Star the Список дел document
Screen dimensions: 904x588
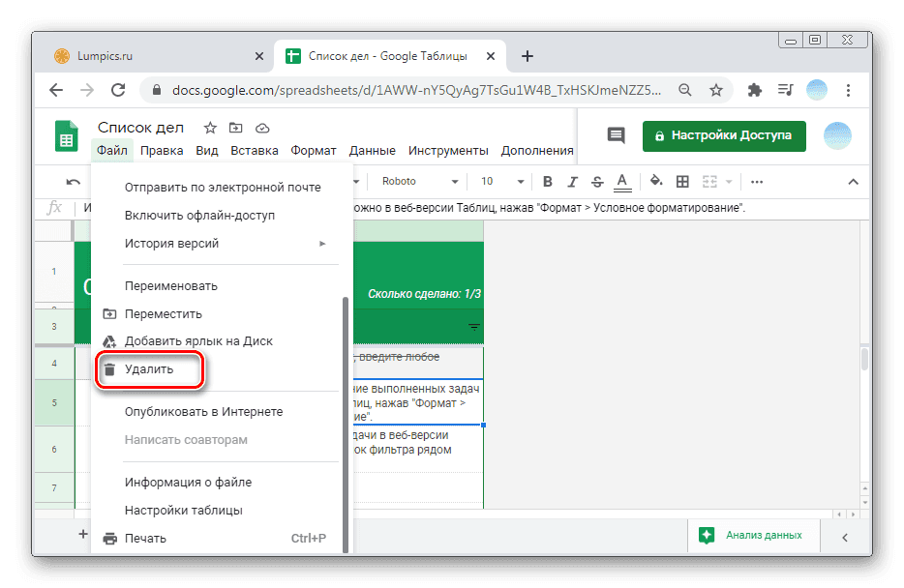tap(209, 127)
